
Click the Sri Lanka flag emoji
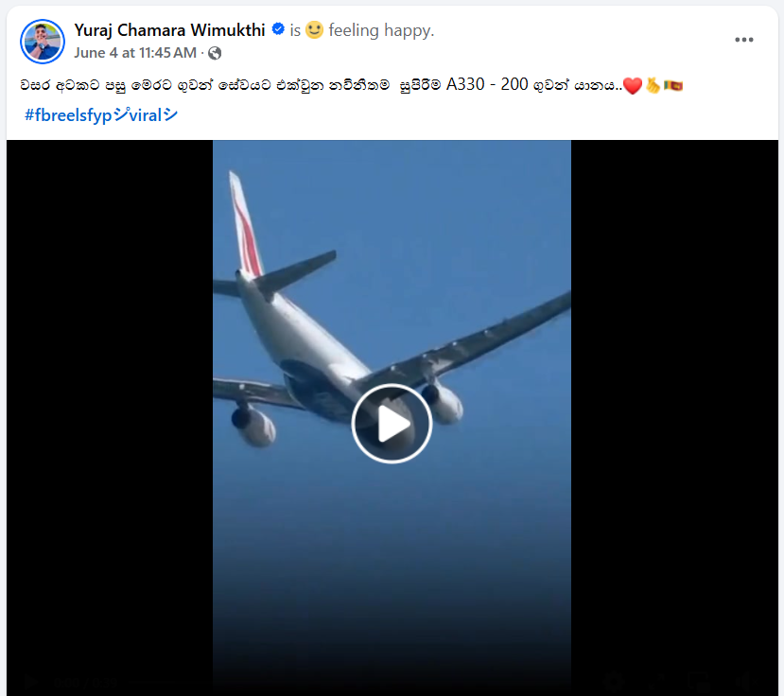click(673, 86)
